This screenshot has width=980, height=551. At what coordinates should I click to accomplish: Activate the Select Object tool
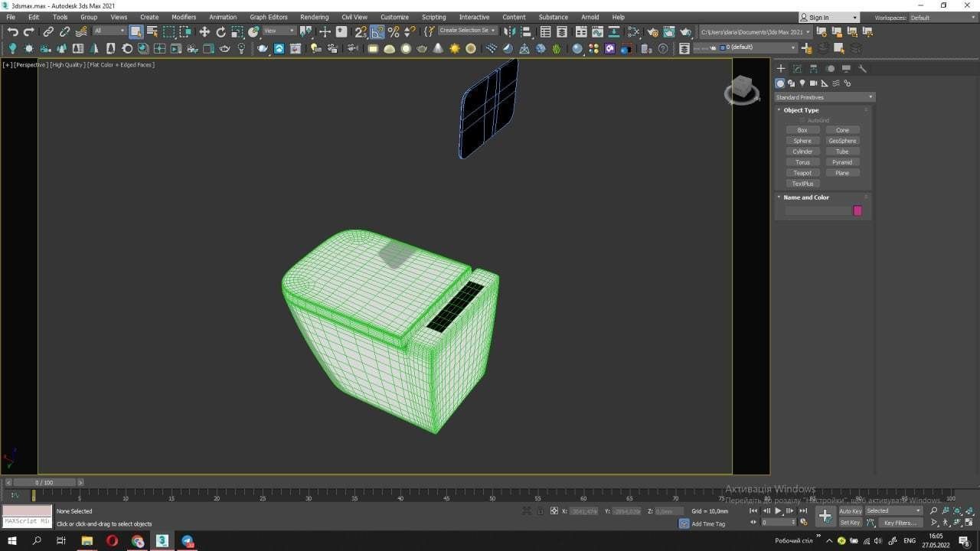(136, 31)
